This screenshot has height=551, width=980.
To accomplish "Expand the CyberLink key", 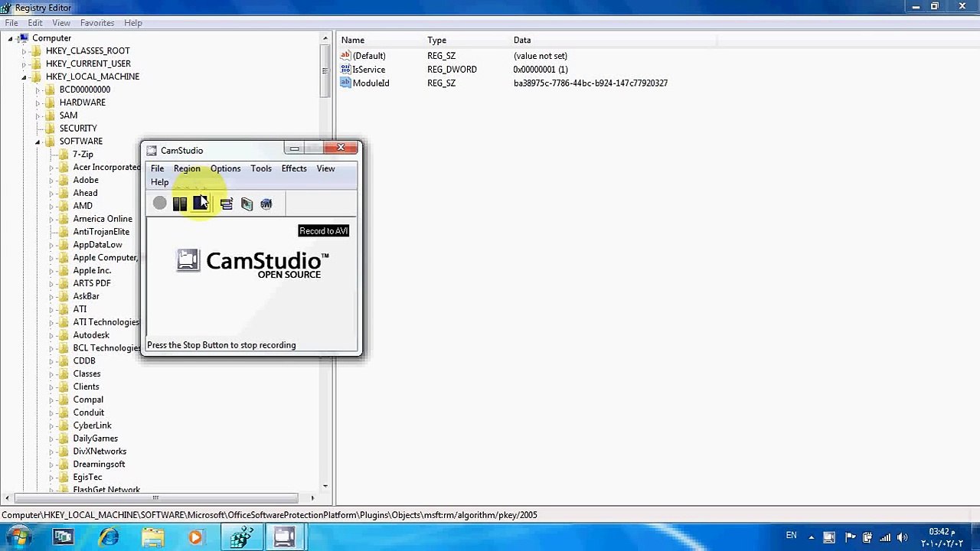I will click(x=51, y=425).
